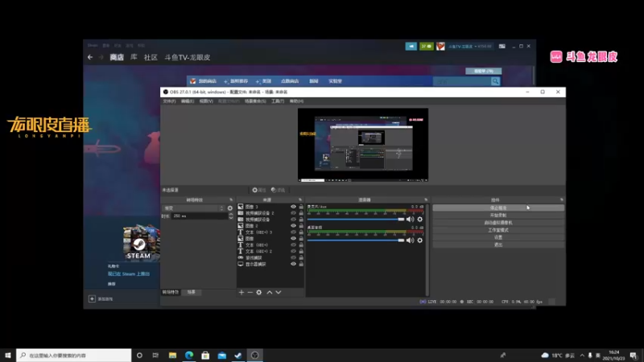The height and width of the screenshot is (362, 644).
Task: Mute the 麦克风/Aux speaker icon
Action: pos(410,219)
